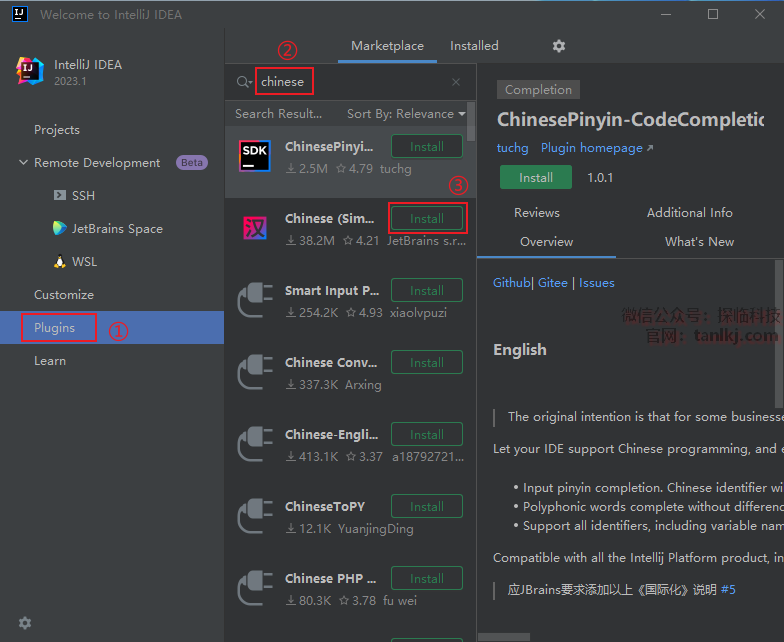Click the YuanjingDing author name

click(x=376, y=529)
